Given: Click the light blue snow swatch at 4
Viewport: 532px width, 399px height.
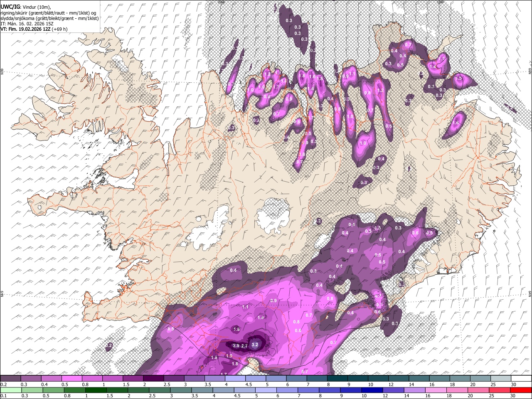Looking at the screenshot, I should click(234, 378).
